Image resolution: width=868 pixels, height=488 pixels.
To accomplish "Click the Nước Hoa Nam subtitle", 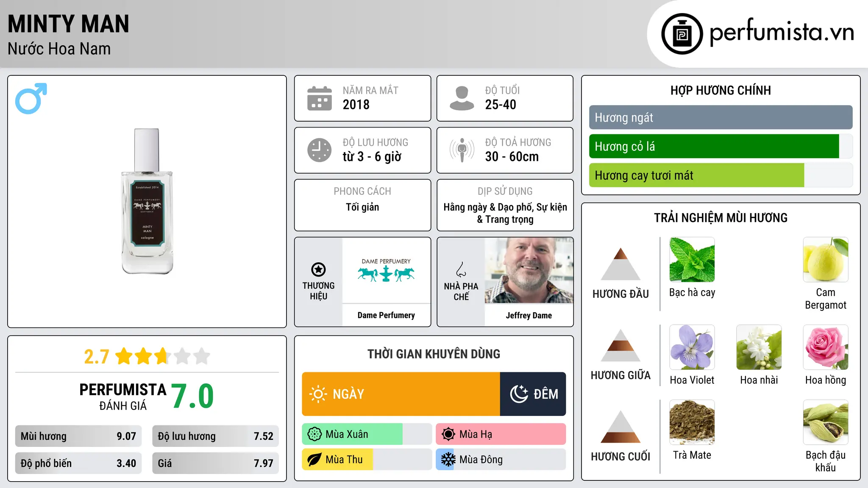I will click(59, 49).
